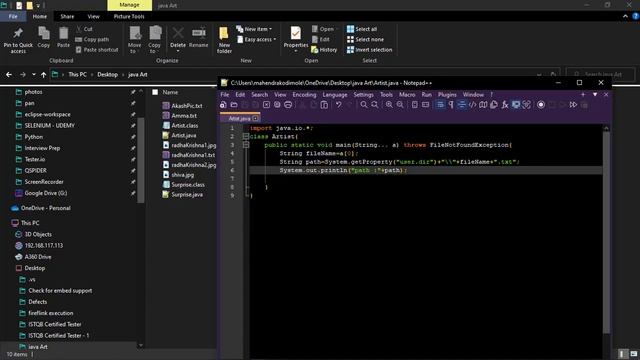The width and height of the screenshot is (640, 360).
Task: Click Copy icon in Explorer ribbon
Action: [44, 37]
